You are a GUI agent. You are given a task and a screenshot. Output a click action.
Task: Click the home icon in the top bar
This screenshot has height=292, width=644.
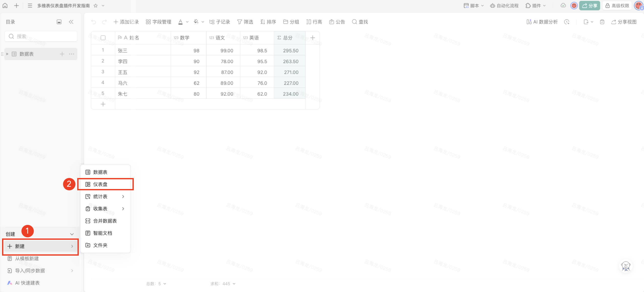point(5,5)
